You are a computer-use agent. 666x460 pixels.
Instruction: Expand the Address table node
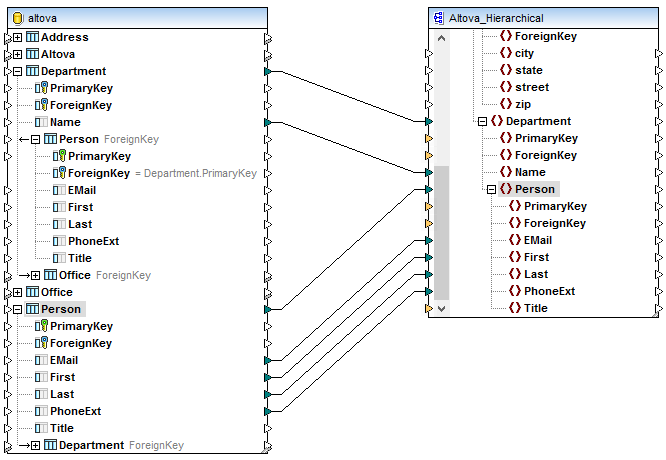(x=18, y=37)
